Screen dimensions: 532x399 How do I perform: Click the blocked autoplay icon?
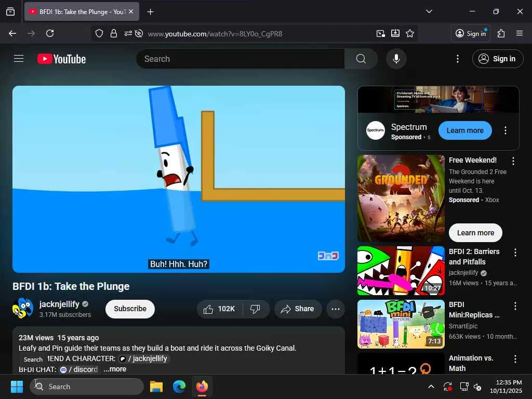point(139,34)
